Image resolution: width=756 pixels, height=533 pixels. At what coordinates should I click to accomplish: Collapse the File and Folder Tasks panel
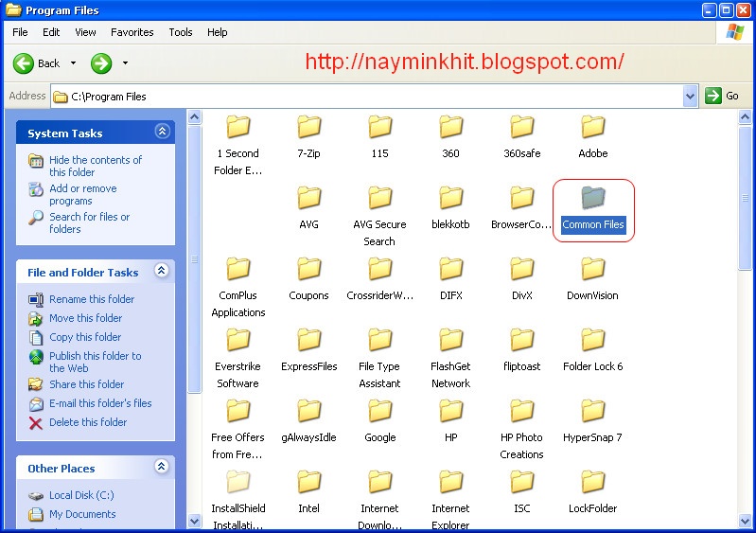point(162,270)
